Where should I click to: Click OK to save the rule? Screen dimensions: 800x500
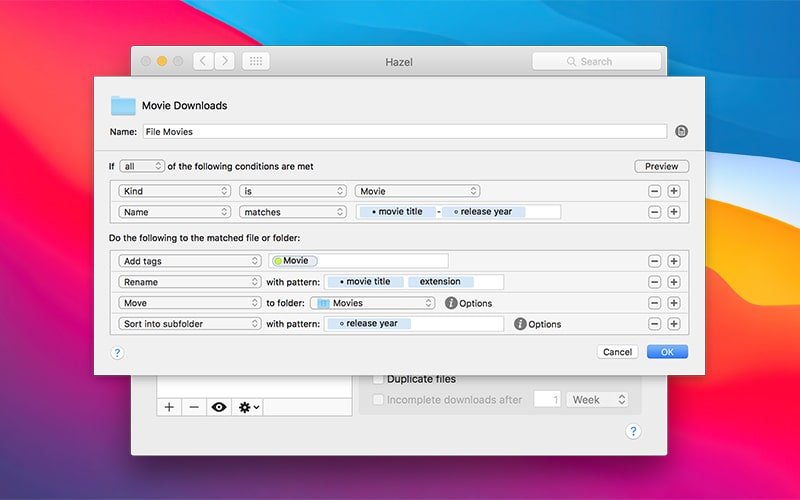tap(667, 352)
